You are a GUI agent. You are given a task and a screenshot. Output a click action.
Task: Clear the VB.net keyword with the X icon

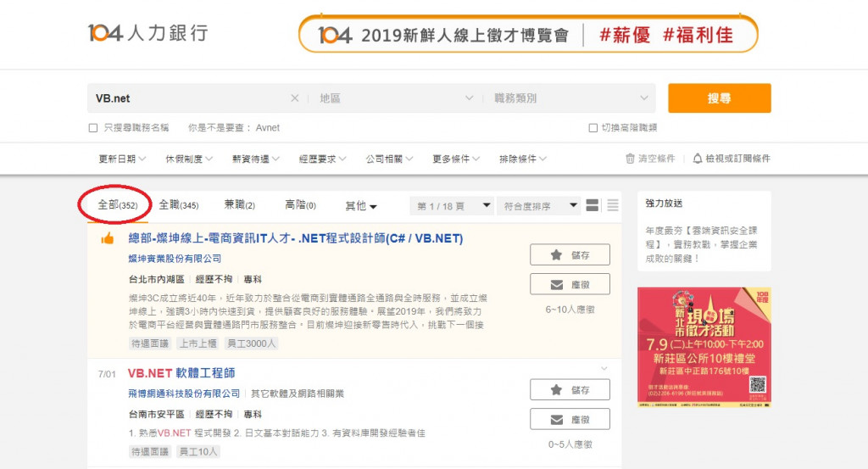tap(294, 98)
